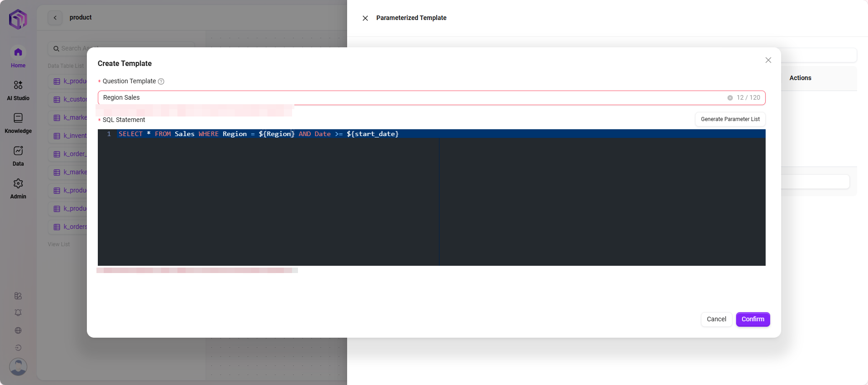Go to Home in the sidebar
The height and width of the screenshot is (385, 868).
click(x=18, y=57)
